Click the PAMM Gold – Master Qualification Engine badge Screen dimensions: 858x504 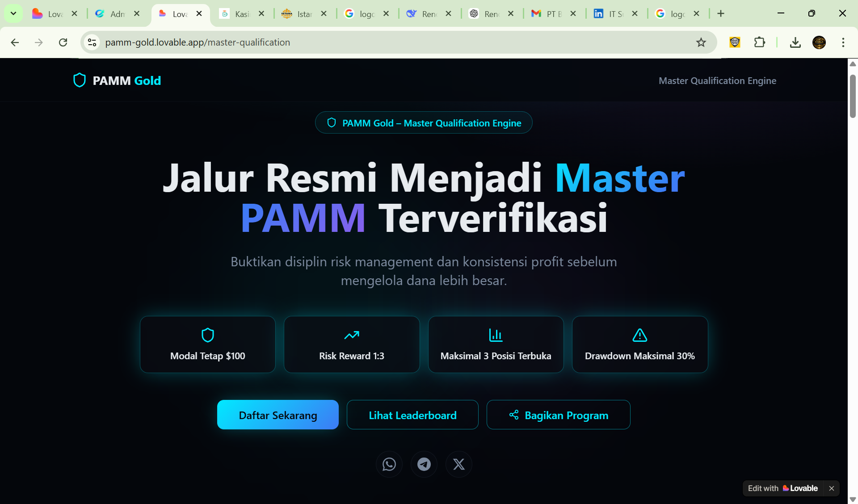(424, 123)
